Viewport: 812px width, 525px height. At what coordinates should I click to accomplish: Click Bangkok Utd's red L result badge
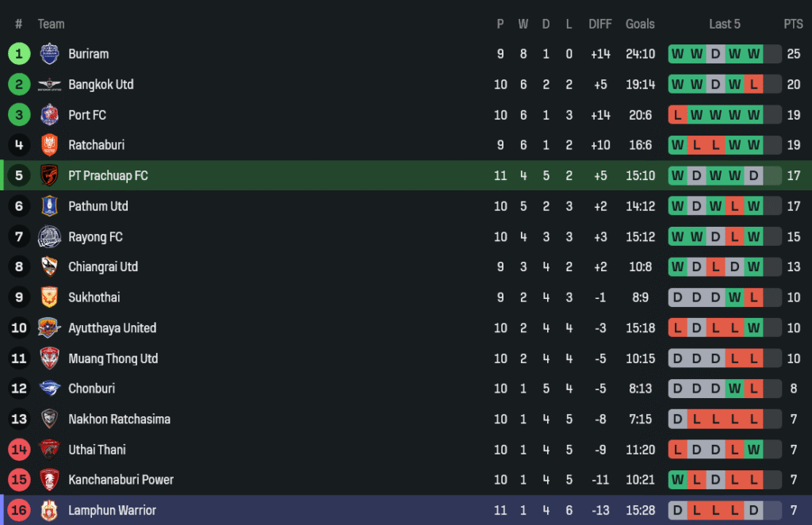pos(753,85)
